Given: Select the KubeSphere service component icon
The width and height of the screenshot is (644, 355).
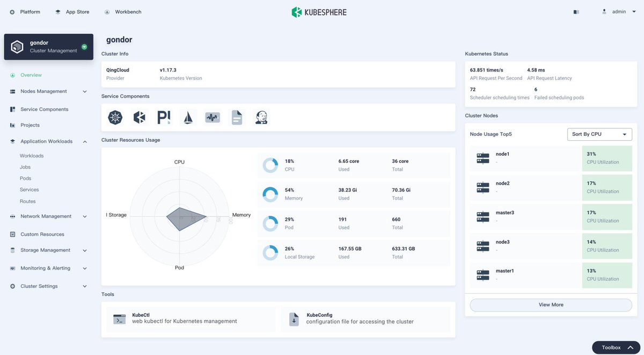Looking at the screenshot, I should point(140,117).
